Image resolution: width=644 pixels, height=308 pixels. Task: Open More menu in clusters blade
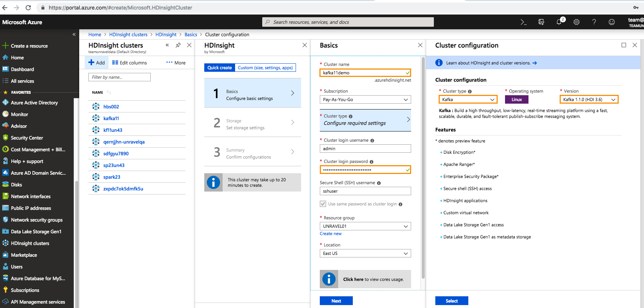coord(176,63)
